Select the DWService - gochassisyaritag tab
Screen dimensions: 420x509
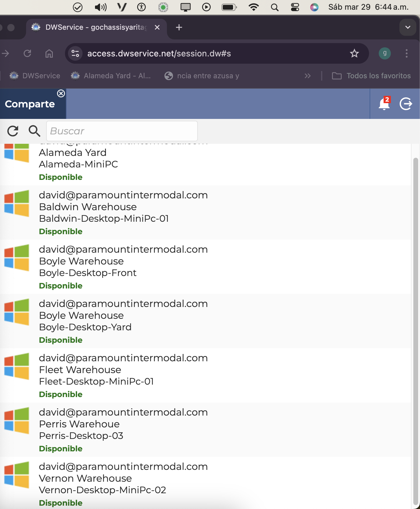96,27
